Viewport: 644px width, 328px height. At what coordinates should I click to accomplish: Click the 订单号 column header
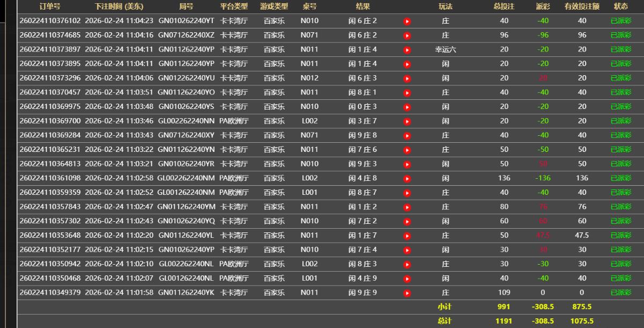(x=50, y=6)
